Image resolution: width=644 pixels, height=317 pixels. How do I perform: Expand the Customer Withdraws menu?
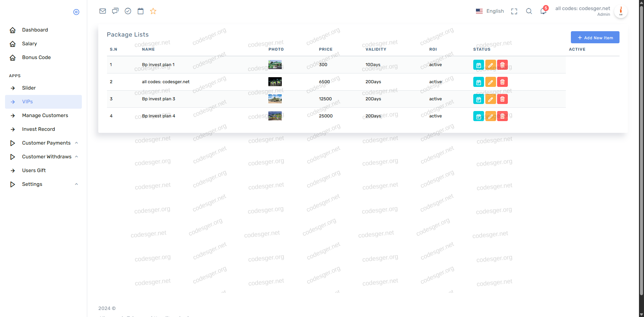[47, 157]
